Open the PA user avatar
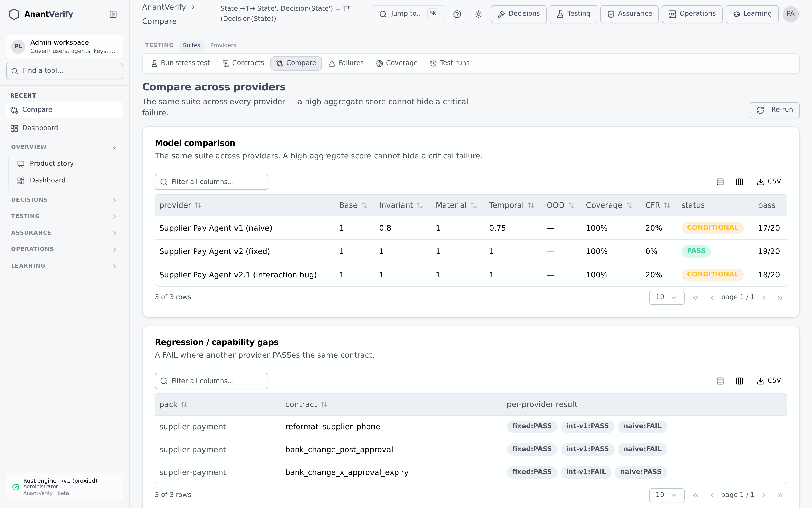812x508 pixels. click(x=790, y=14)
